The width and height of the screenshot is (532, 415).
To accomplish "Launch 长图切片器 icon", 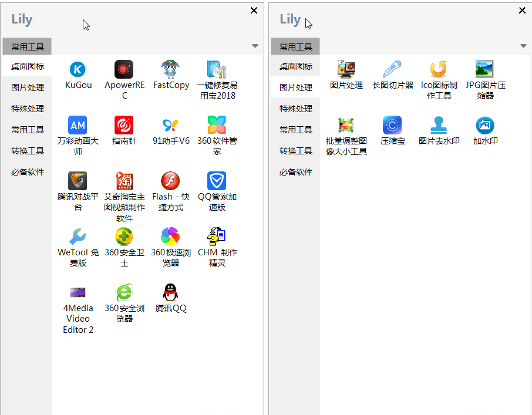I will tap(393, 69).
